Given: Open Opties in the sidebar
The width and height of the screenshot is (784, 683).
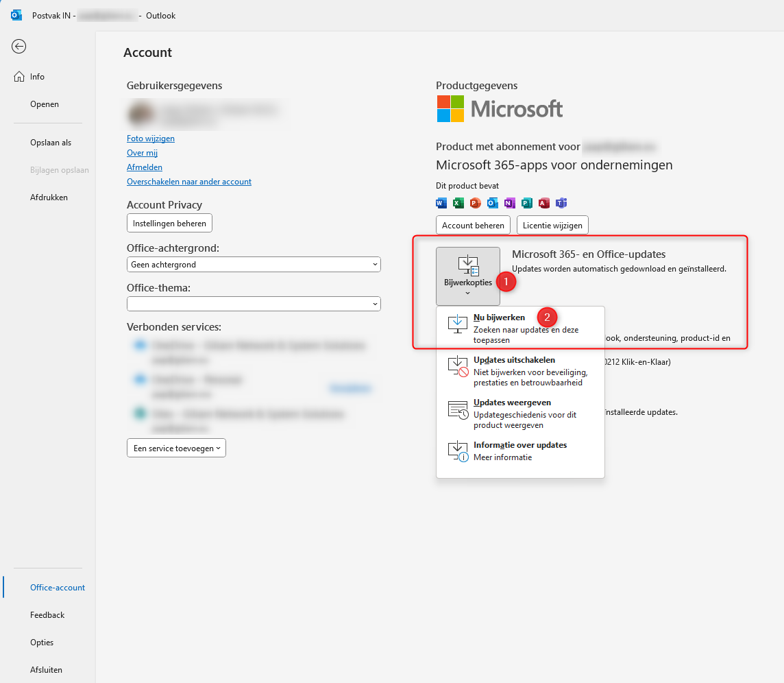Looking at the screenshot, I should tap(42, 643).
